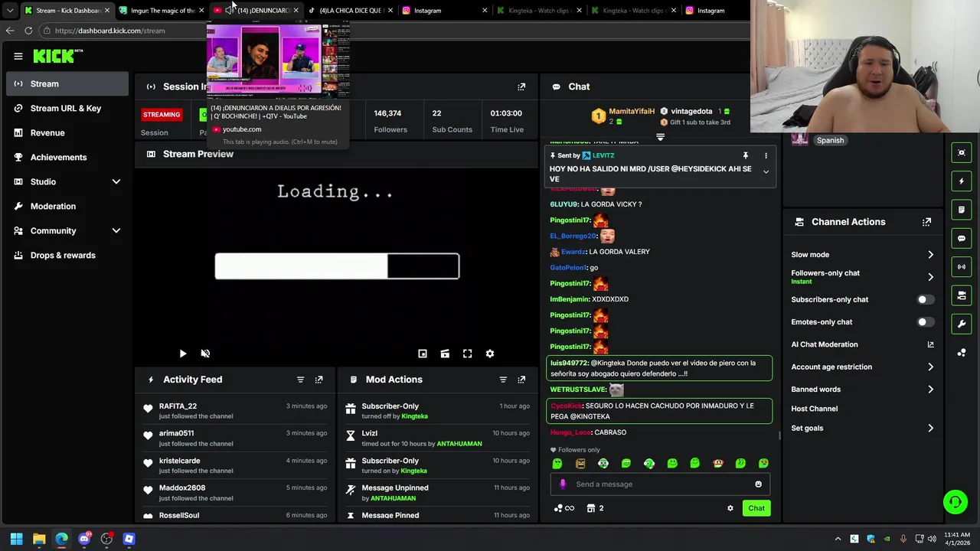980x551 pixels.
Task: Open Achievements in sidebar
Action: pos(67,157)
